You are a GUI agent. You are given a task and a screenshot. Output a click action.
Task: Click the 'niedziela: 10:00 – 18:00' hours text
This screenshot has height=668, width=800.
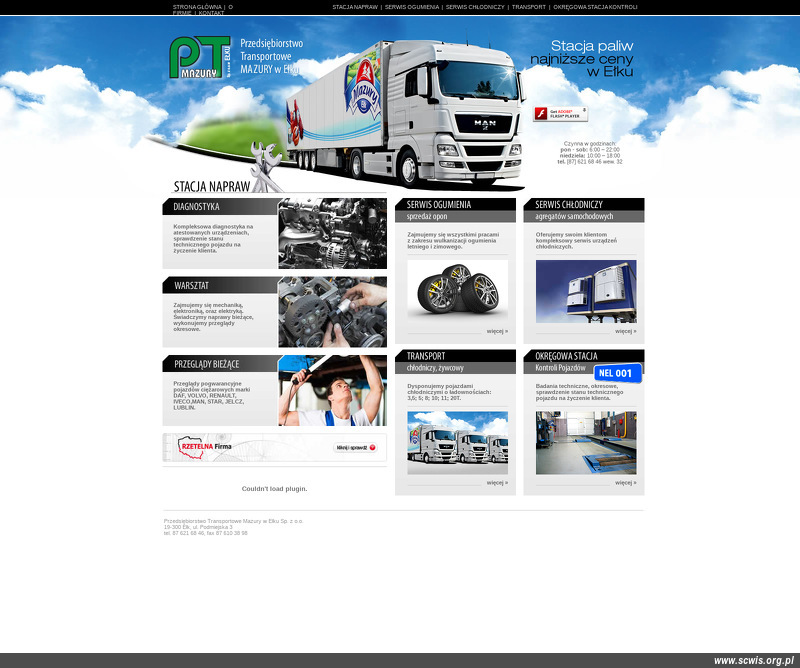590,156
